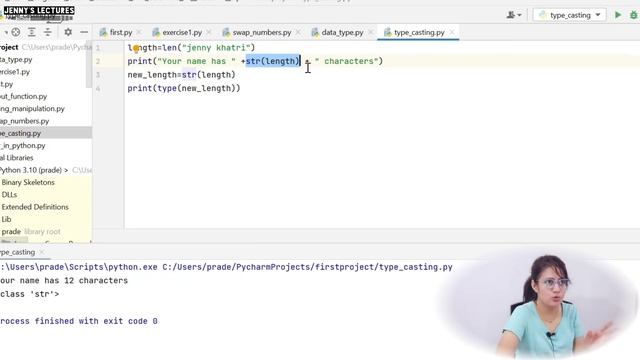Open Extended Definitions folder
The height and width of the screenshot is (360, 640).
35,207
